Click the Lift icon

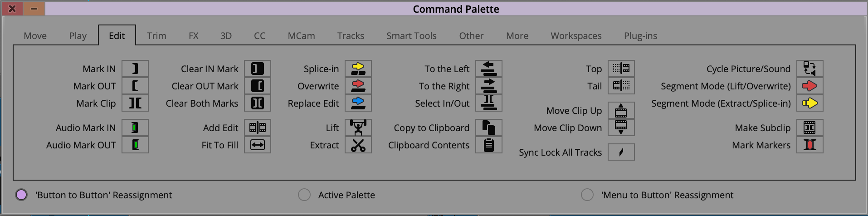click(358, 128)
